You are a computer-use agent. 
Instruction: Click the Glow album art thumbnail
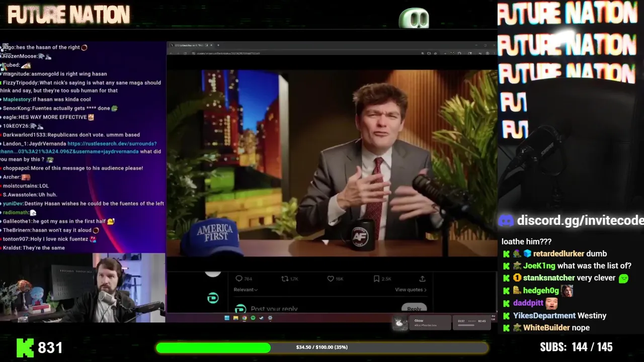(x=400, y=323)
